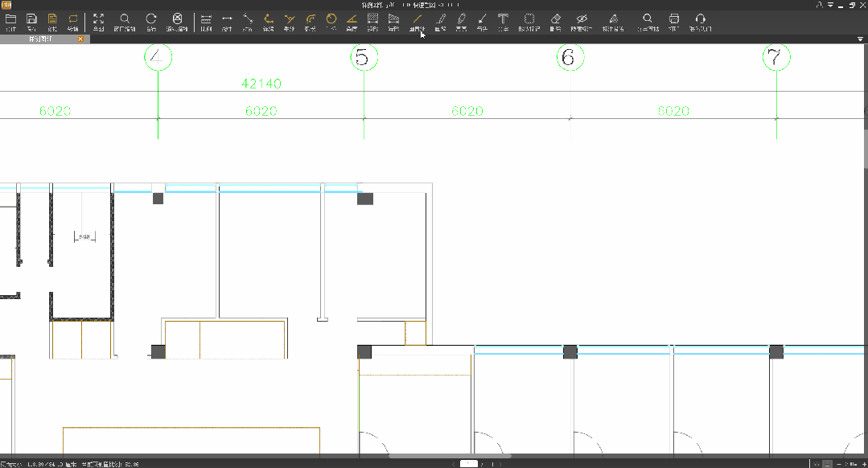
Task: Click the page number field in status bar
Action: [x=468, y=463]
